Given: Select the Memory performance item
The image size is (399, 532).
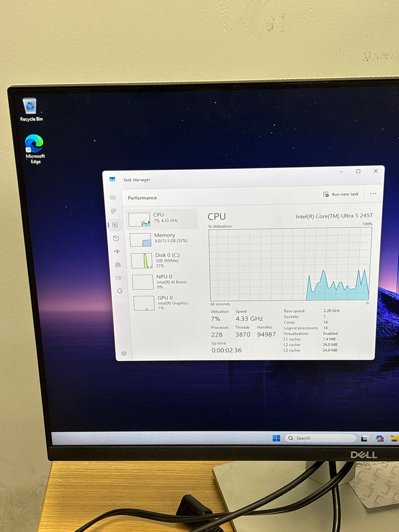Looking at the screenshot, I should 163,239.
